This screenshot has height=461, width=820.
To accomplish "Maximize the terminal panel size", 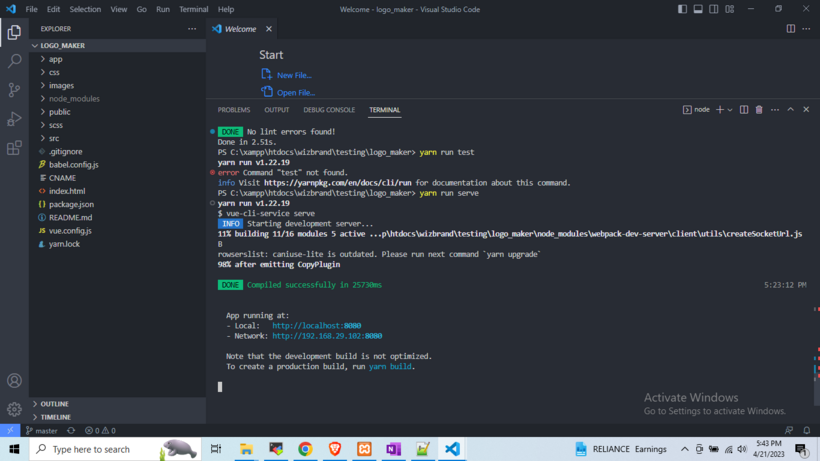I will pyautogui.click(x=790, y=110).
